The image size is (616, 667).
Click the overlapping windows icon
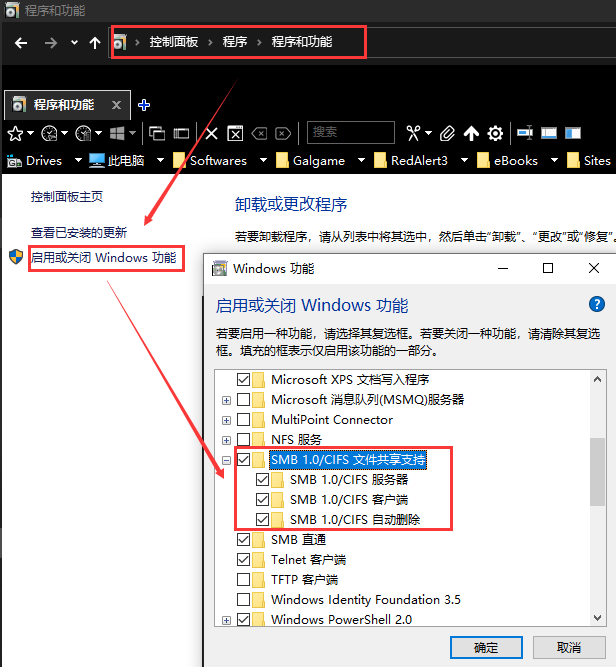[157, 134]
